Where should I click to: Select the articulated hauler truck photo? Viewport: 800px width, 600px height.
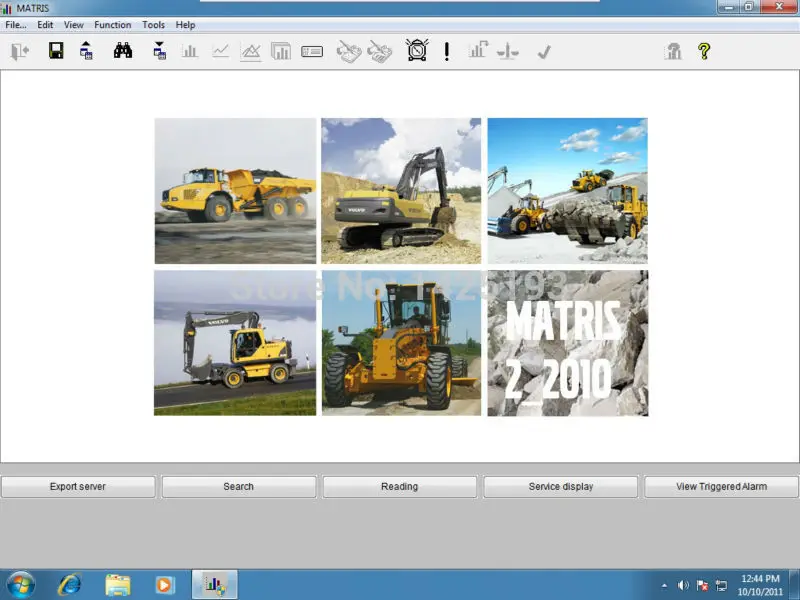[235, 191]
